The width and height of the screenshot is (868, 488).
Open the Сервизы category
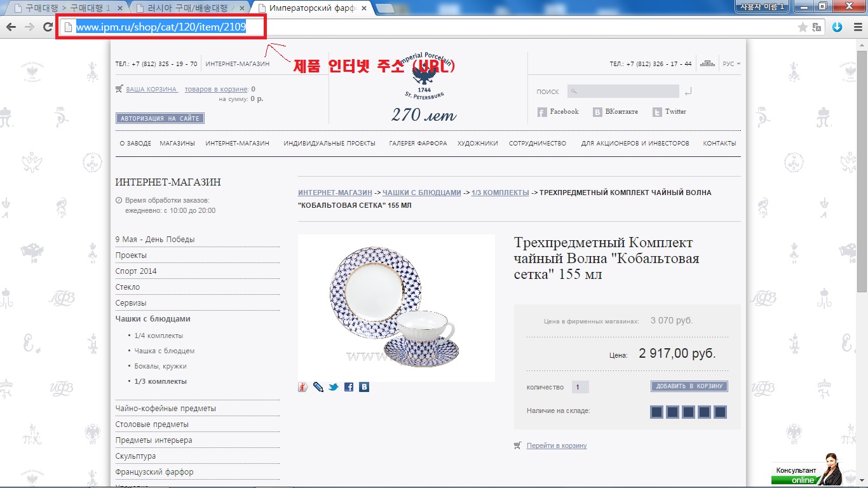(x=131, y=303)
